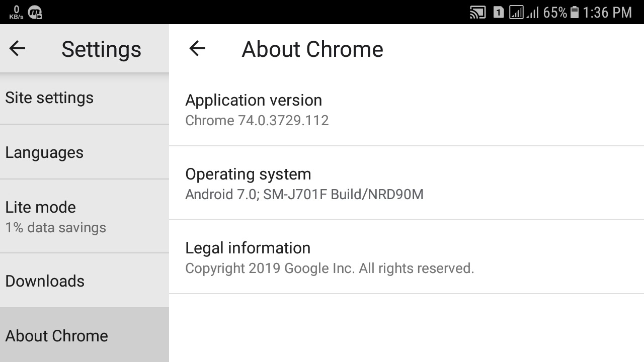644x362 pixels.
Task: Tap the 1:36 PM clock
Action: [607, 12]
